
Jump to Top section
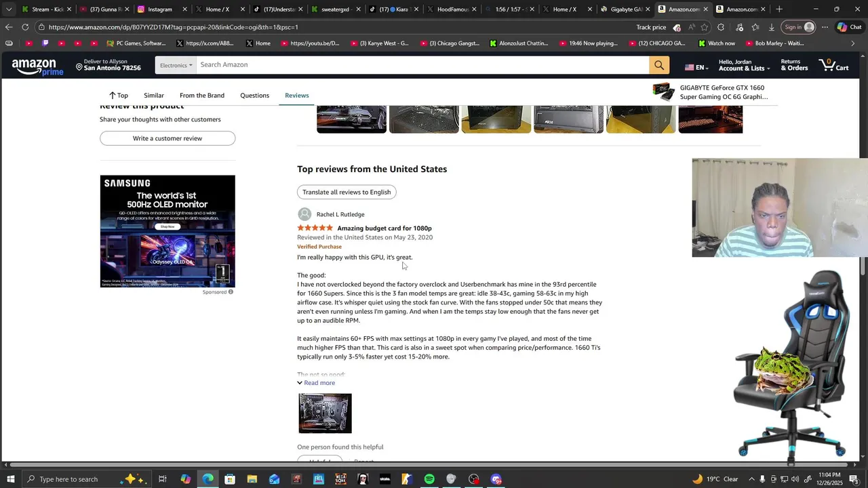tap(118, 96)
